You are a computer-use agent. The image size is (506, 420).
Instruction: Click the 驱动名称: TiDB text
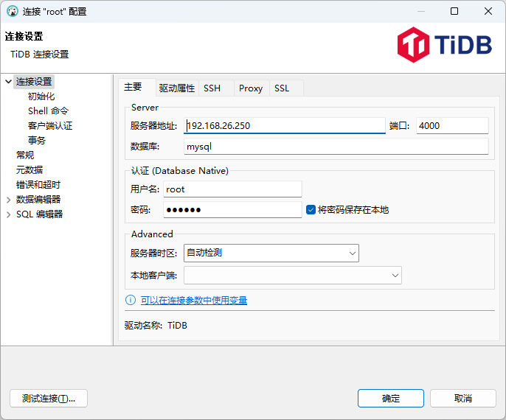(x=156, y=326)
